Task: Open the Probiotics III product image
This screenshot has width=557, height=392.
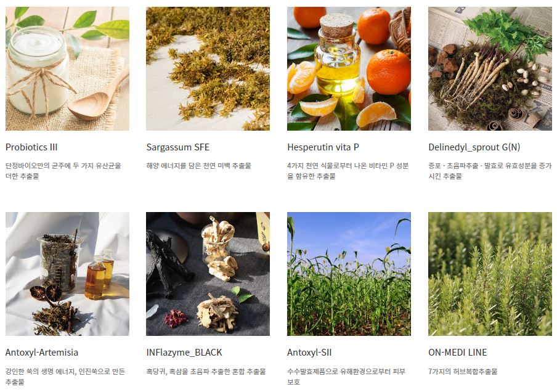Action: tap(68, 68)
